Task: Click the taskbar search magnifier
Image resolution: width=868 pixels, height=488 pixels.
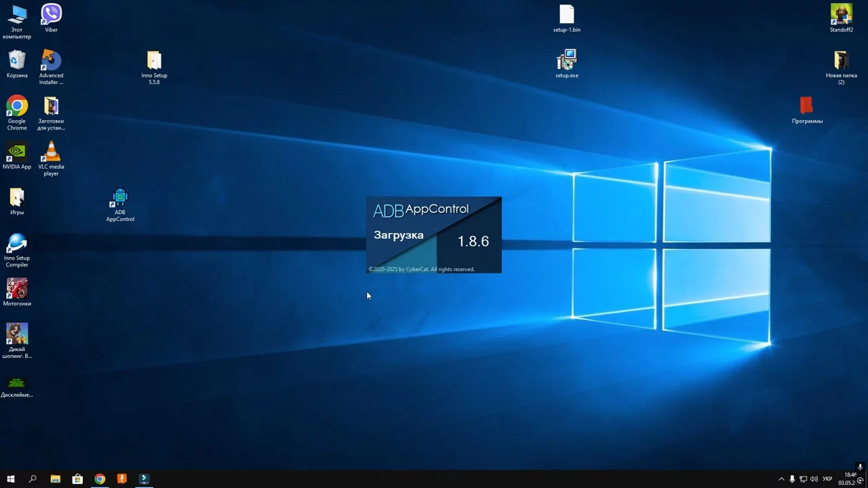Action: point(33,479)
